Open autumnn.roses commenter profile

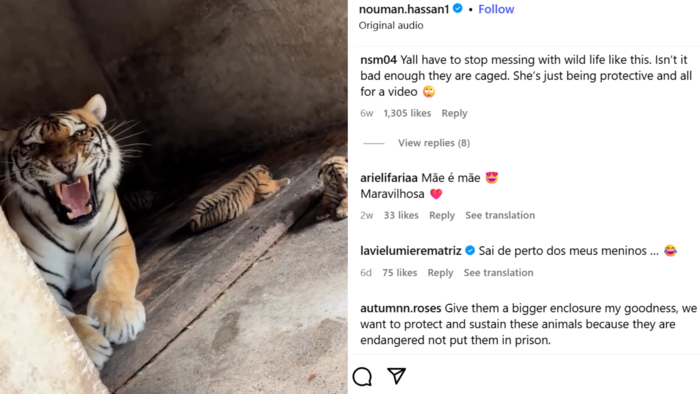point(400,308)
